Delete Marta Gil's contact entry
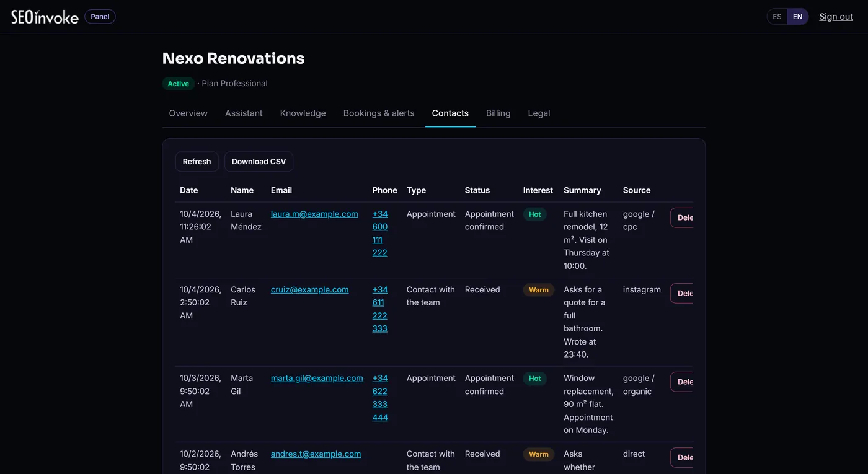Screen dimensions: 868x474 pyautogui.click(x=682, y=382)
